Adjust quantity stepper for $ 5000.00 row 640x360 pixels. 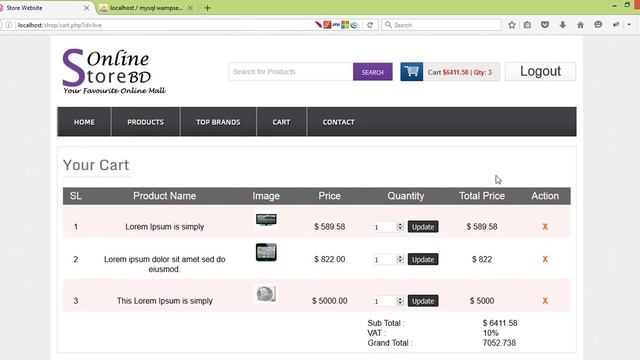click(x=400, y=301)
